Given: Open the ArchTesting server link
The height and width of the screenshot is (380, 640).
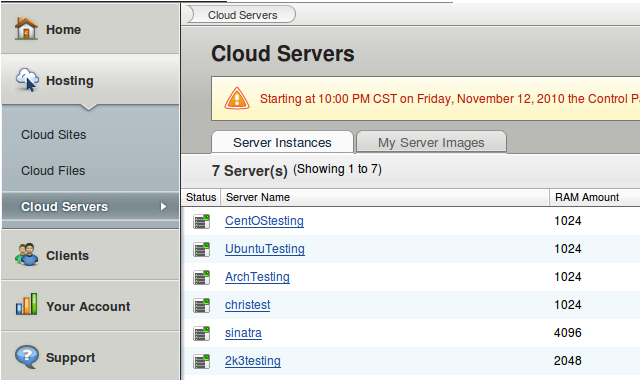Looking at the screenshot, I should coord(257,277).
